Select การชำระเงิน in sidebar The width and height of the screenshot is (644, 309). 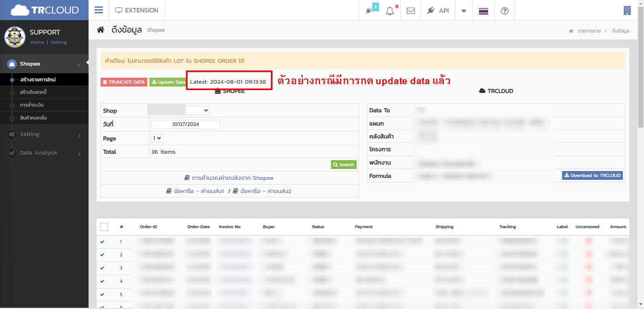point(32,105)
